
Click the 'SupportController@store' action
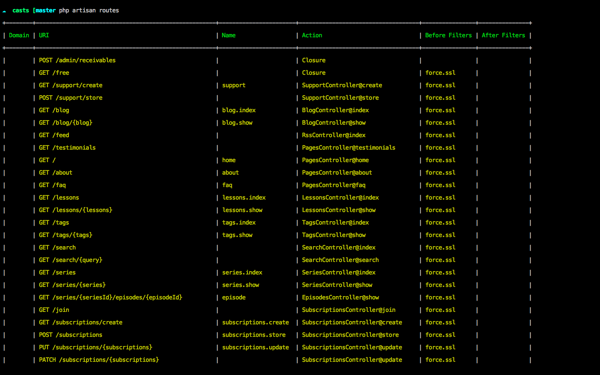[x=340, y=98]
